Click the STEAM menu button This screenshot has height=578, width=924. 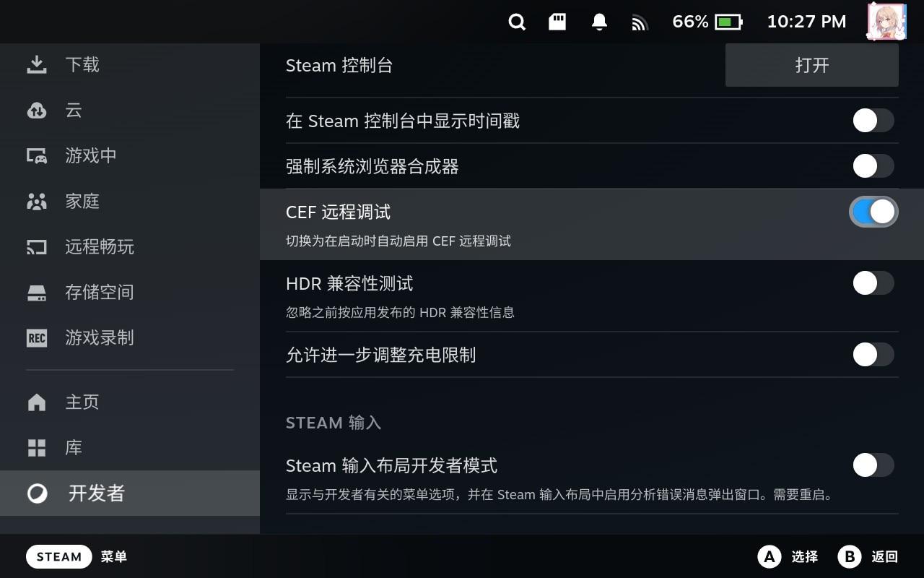tap(59, 556)
